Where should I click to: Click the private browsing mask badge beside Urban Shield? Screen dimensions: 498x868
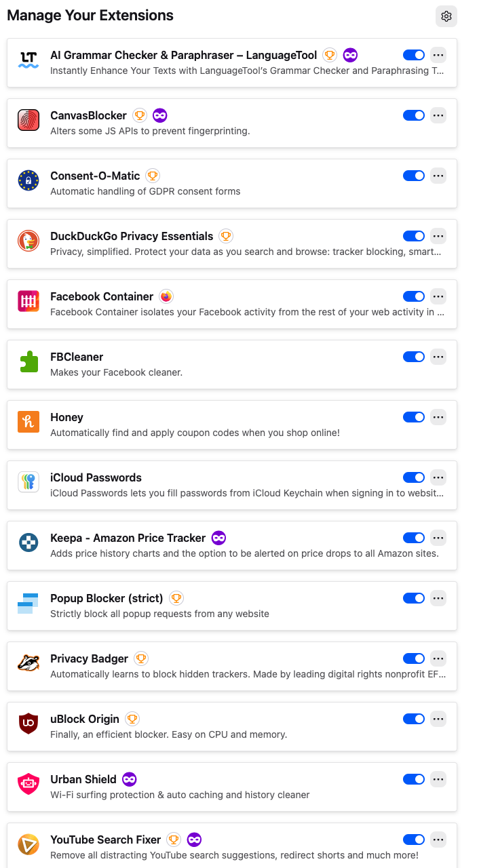pos(129,779)
